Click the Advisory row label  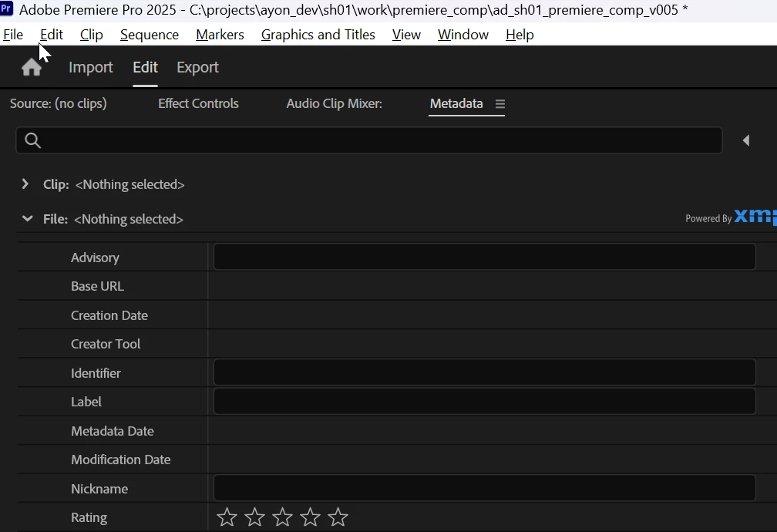[95, 258]
